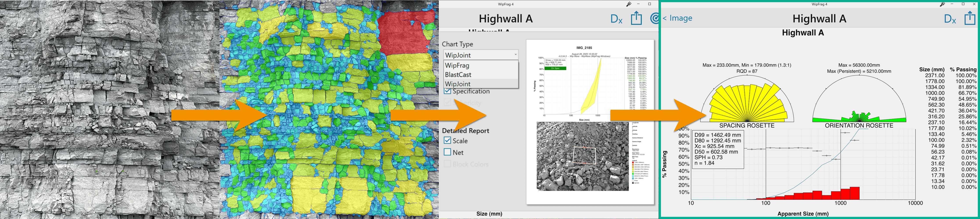Choose WipJoint in the open dropdown list

(x=481, y=83)
